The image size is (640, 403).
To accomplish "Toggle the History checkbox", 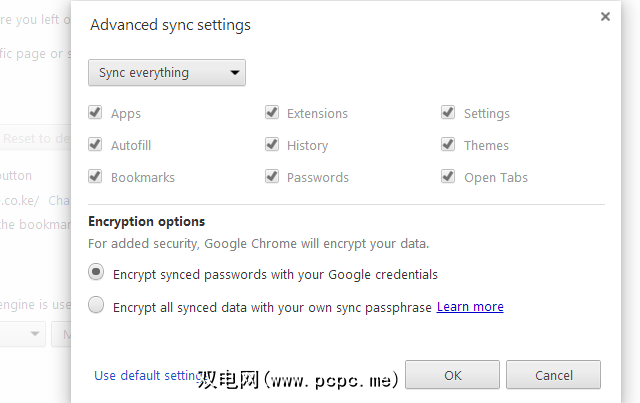I will [272, 145].
